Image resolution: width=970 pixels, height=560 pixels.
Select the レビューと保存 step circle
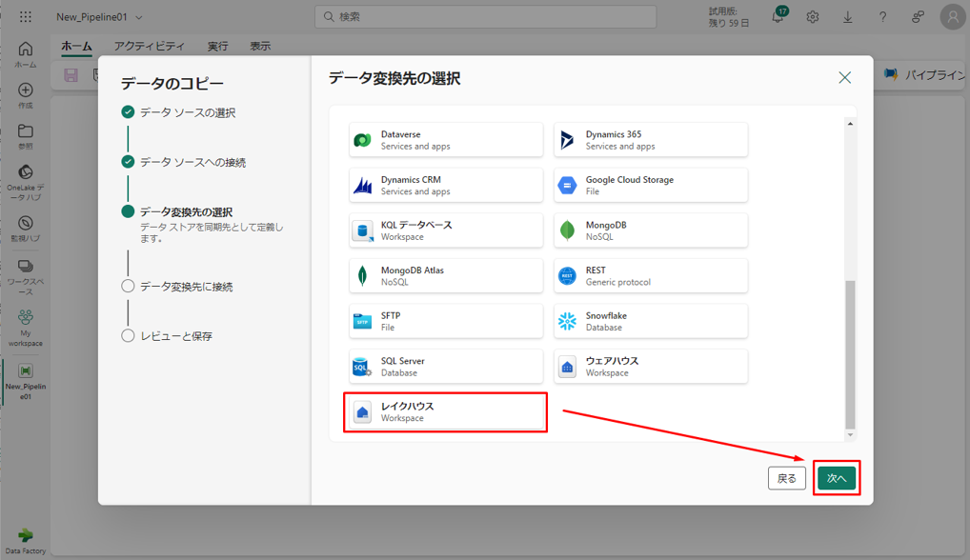pyautogui.click(x=128, y=336)
